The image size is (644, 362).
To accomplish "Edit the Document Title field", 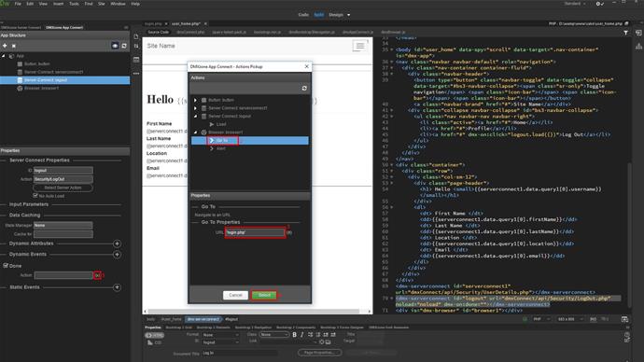I will point(240,353).
